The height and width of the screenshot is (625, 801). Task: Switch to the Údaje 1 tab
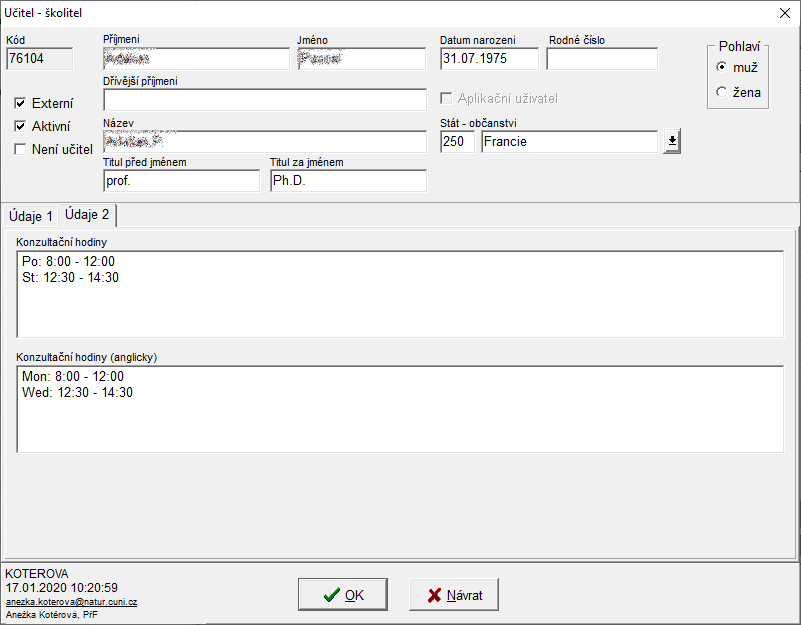pyautogui.click(x=30, y=216)
